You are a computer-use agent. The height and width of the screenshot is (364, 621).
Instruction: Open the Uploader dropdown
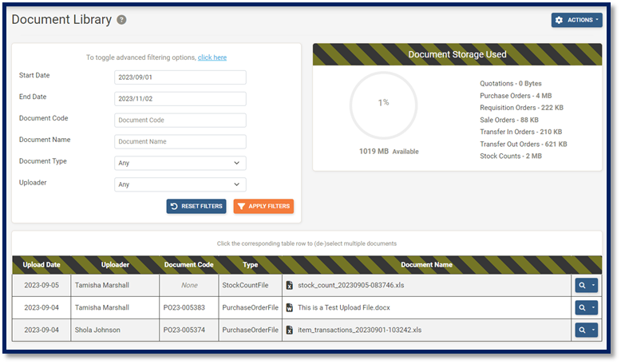(x=180, y=184)
